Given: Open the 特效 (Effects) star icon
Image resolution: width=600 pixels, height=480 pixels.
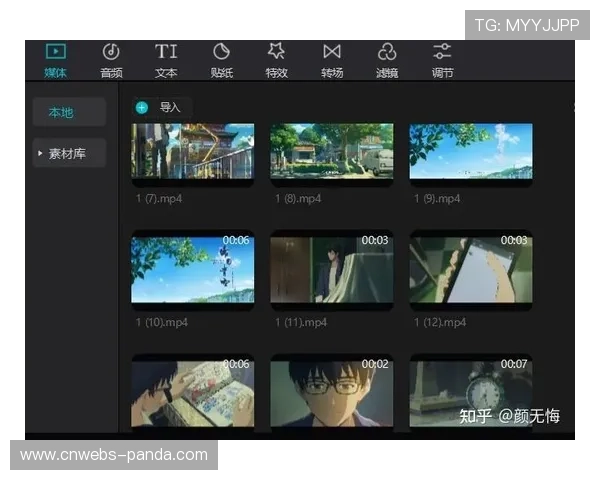Looking at the screenshot, I should pyautogui.click(x=276, y=51).
